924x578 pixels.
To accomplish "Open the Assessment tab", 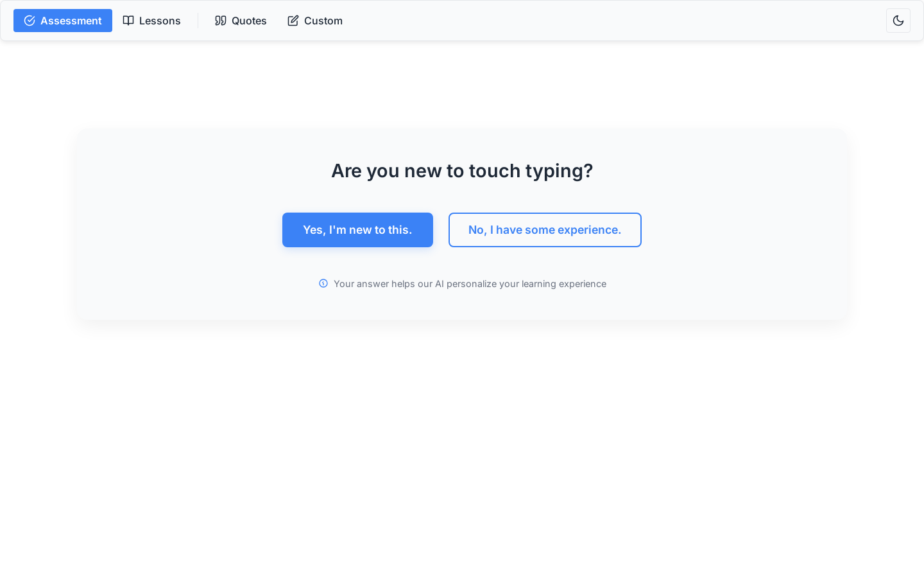I will coord(63,21).
